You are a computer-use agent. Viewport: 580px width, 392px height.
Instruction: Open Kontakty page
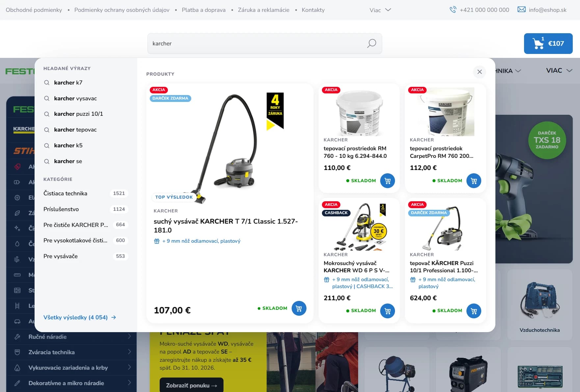pyautogui.click(x=313, y=10)
